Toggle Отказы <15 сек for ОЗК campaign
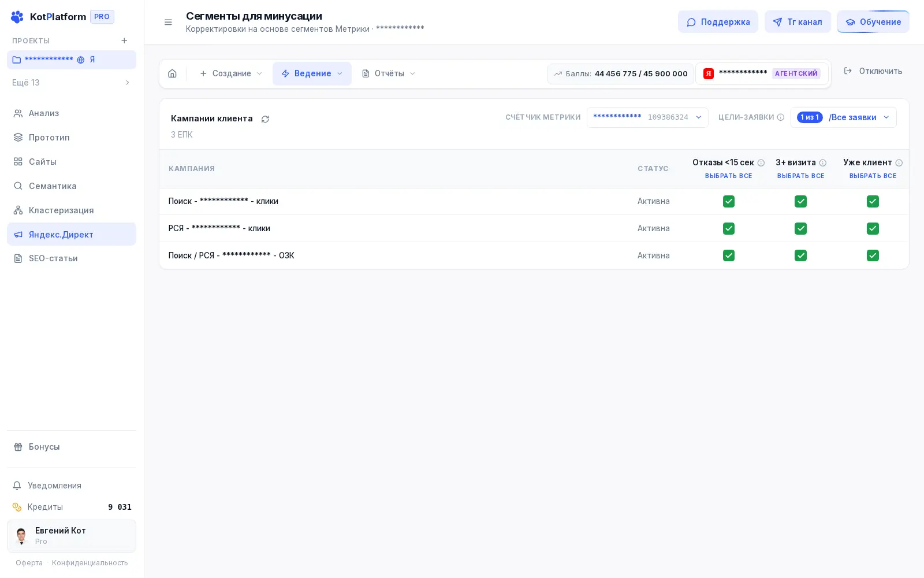The height and width of the screenshot is (578, 924). click(x=729, y=255)
